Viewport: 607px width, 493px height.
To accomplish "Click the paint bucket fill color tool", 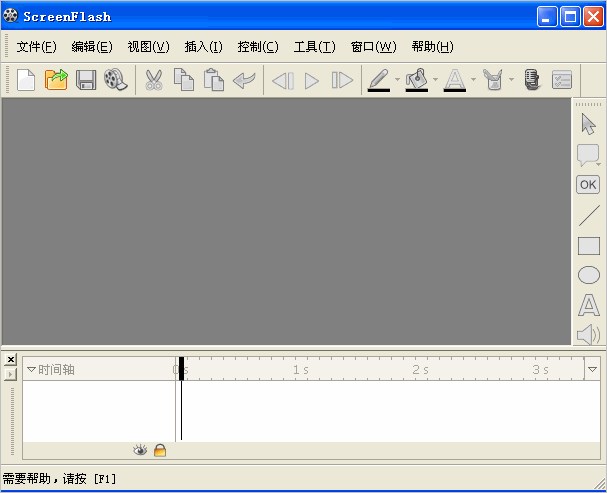I will point(417,80).
